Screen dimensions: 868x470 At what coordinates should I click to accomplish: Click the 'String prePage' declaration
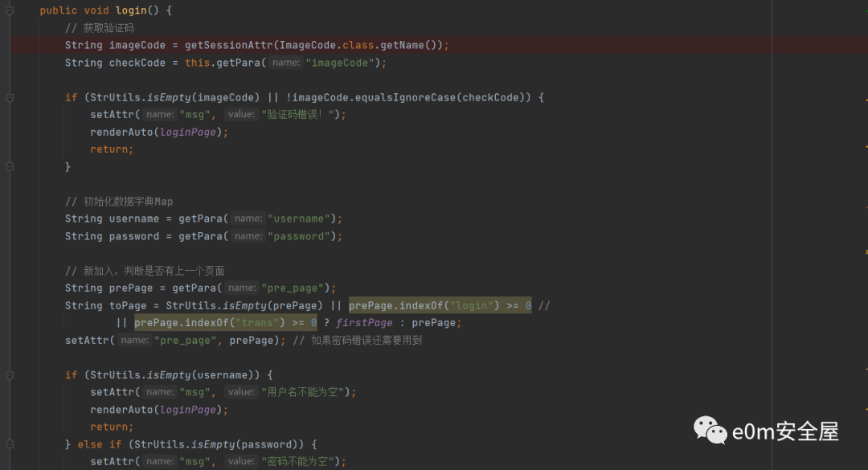[x=109, y=288]
